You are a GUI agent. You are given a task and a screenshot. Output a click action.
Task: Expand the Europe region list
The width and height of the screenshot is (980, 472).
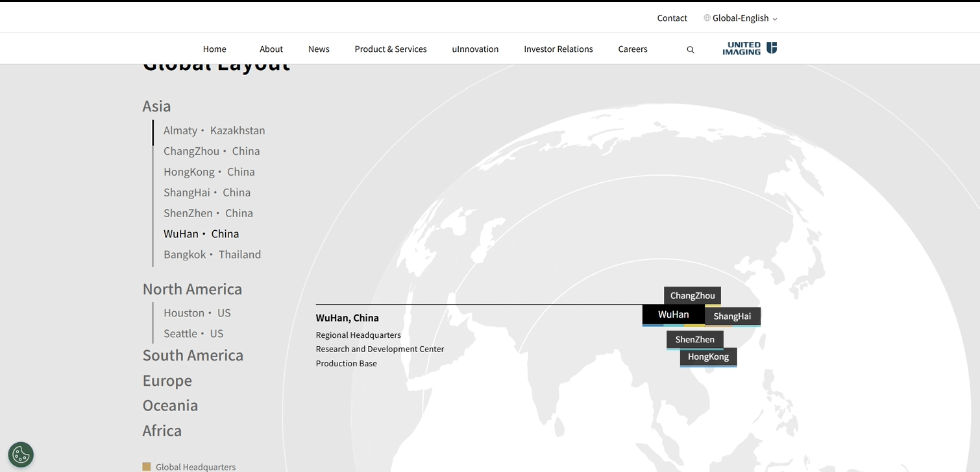[x=167, y=381]
